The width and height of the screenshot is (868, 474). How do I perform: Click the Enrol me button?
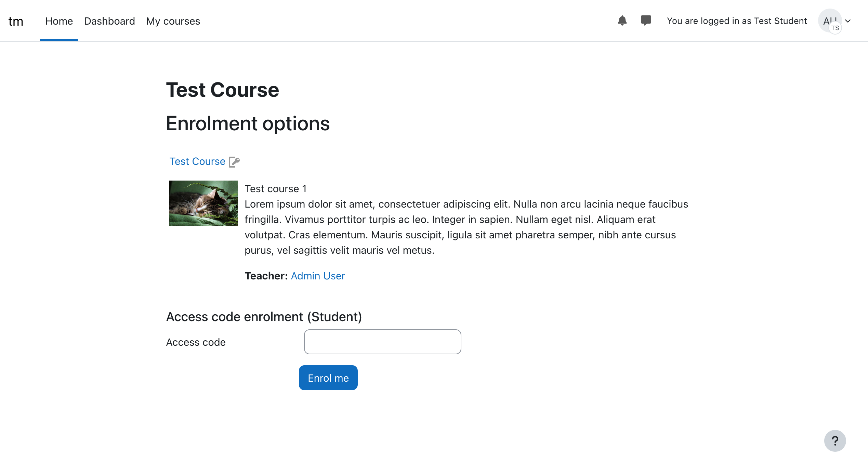(x=328, y=378)
